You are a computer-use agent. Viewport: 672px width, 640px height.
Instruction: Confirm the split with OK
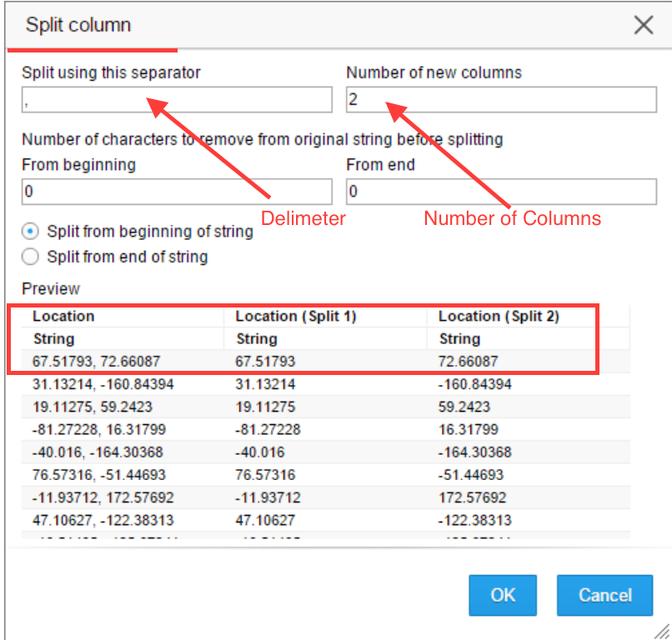click(x=503, y=595)
